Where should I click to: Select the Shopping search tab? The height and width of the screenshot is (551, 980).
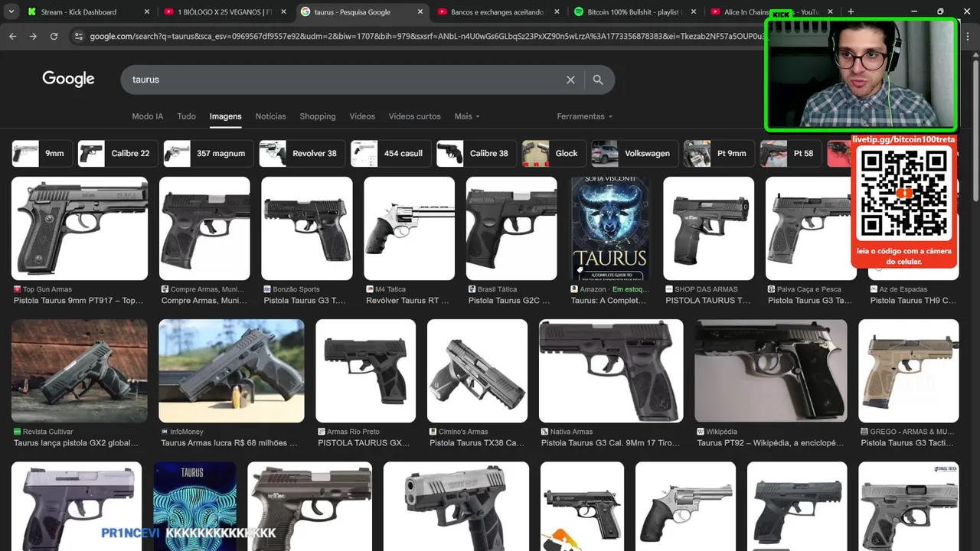click(318, 116)
